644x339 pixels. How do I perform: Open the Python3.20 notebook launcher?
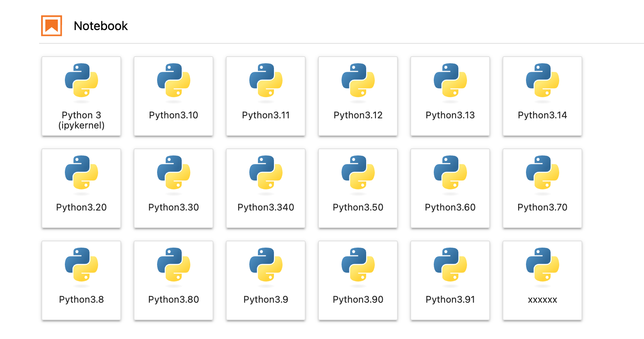[81, 188]
